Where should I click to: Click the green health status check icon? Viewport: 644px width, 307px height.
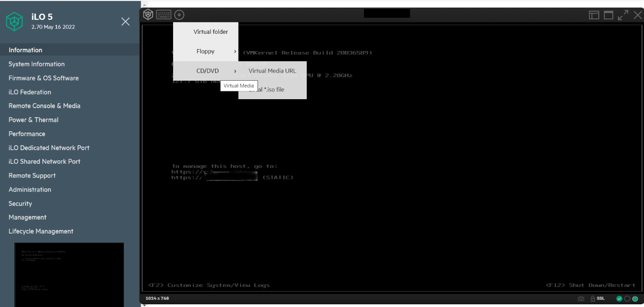point(619,298)
